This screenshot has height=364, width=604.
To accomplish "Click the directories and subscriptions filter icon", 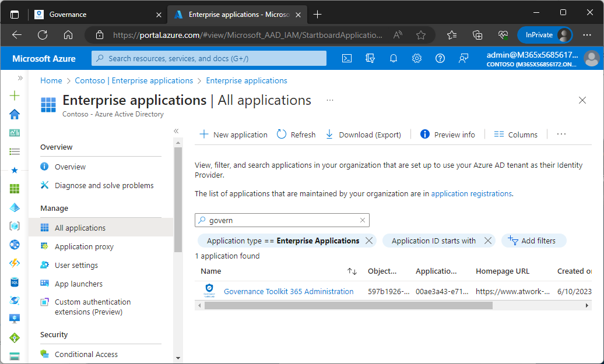I will [x=370, y=58].
